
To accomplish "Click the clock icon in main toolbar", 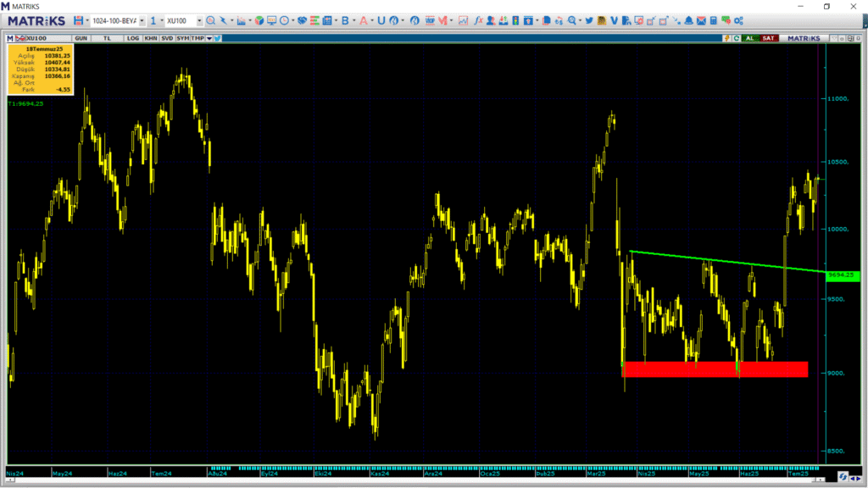I will click(285, 20).
